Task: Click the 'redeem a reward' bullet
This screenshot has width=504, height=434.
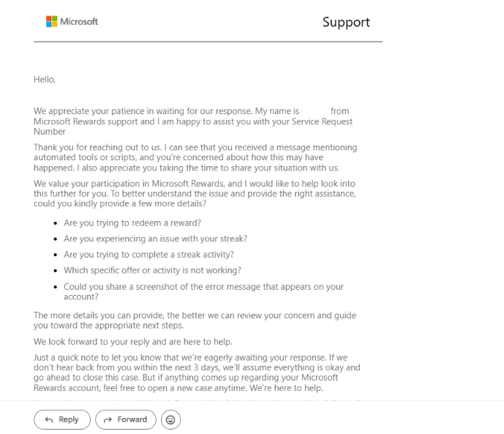Action: click(x=132, y=222)
